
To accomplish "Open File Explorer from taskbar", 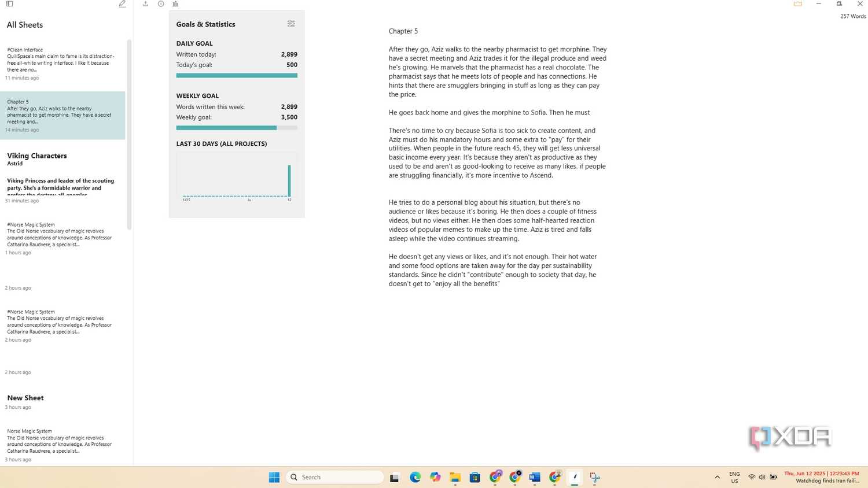I will point(455,477).
